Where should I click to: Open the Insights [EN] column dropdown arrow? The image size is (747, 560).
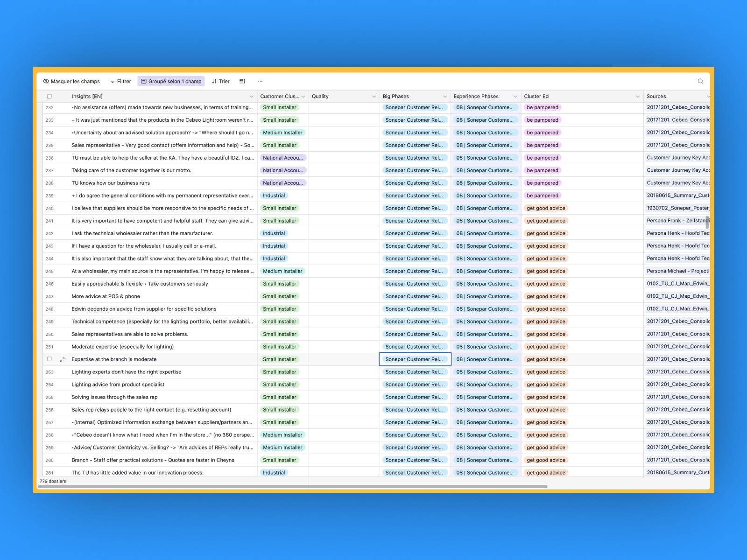click(x=251, y=97)
